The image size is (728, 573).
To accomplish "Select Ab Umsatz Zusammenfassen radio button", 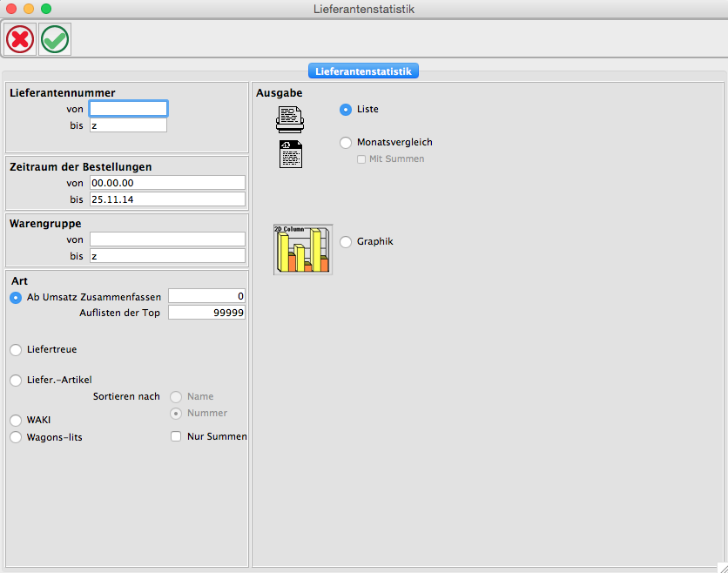I will pos(16,298).
